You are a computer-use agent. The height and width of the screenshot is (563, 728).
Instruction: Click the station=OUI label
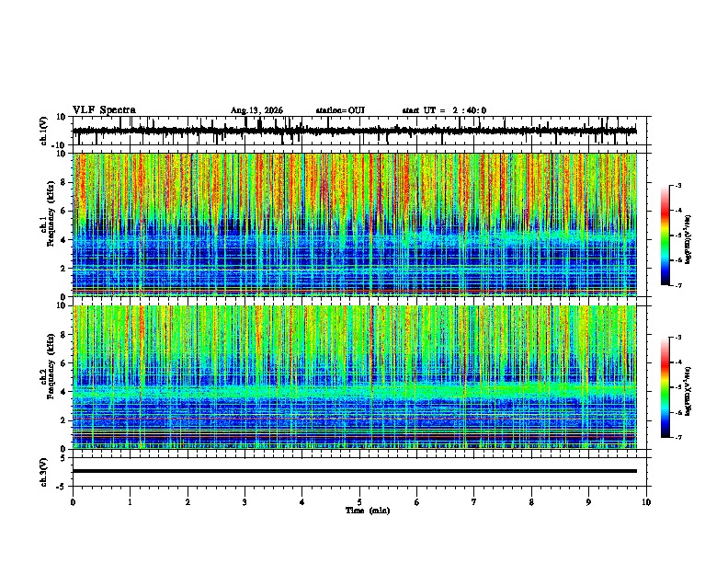pyautogui.click(x=340, y=110)
